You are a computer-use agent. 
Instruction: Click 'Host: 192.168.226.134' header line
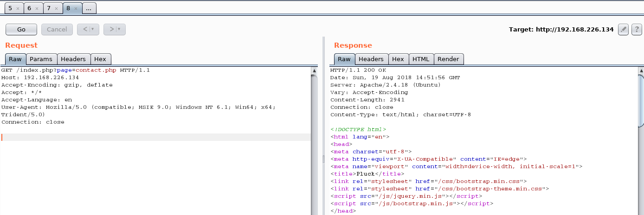[40, 77]
